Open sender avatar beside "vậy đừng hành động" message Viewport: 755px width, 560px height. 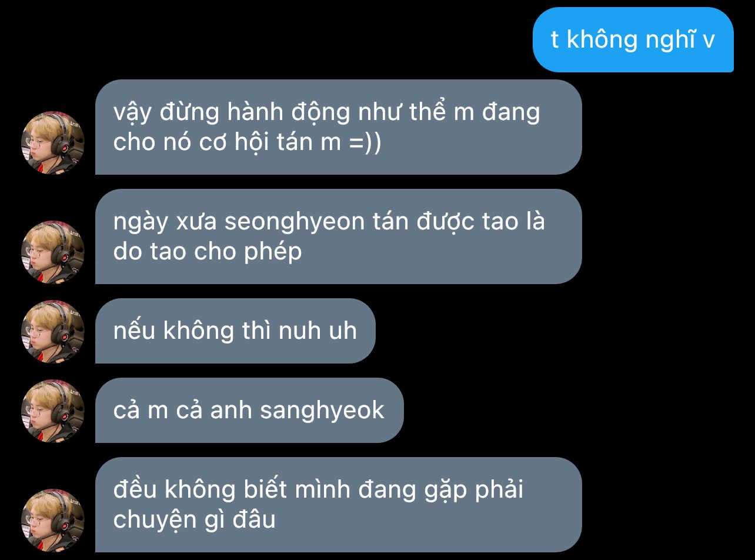53,143
